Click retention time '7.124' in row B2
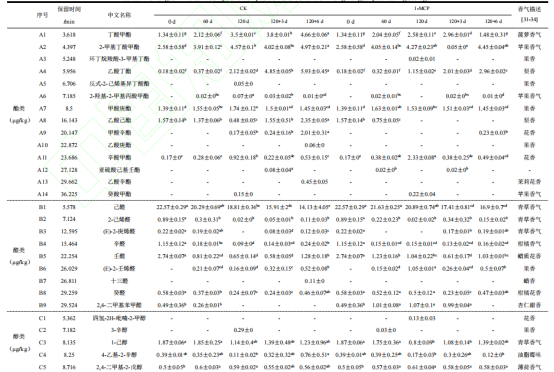 69,219
